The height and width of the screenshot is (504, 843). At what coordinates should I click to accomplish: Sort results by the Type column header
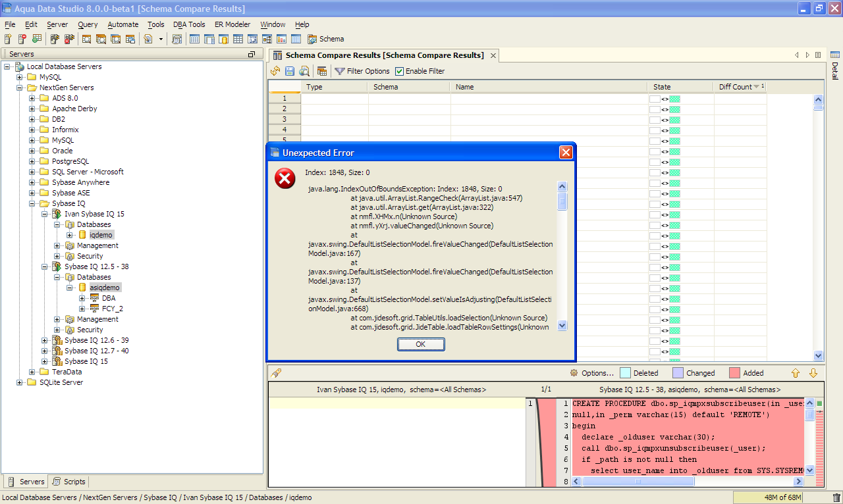[335, 87]
